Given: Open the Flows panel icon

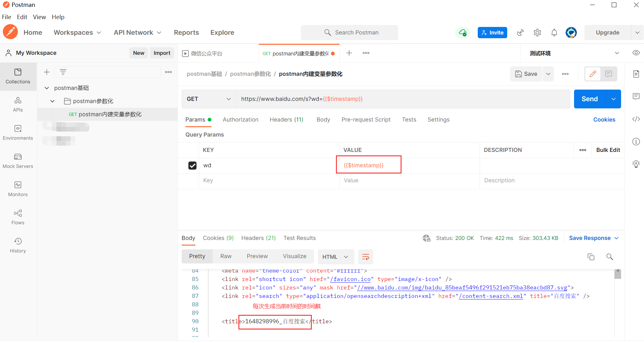Looking at the screenshot, I should pos(18,214).
